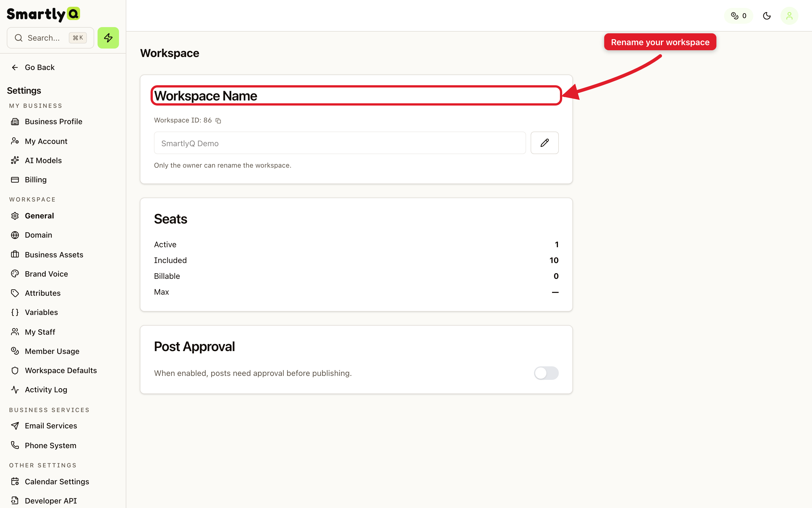812x508 pixels.
Task: Click the Attributes tag icon
Action: click(x=15, y=293)
